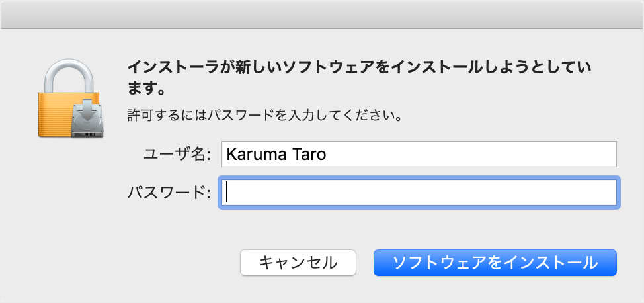The width and height of the screenshot is (644, 303).
Task: Click the bold heading about installing new software
Action: (358, 68)
